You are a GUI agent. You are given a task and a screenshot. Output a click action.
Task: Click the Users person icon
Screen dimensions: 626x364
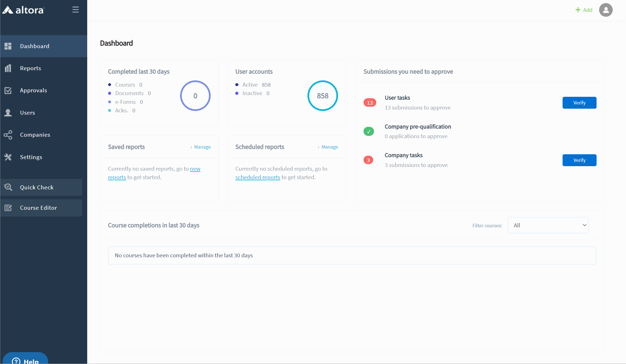8,113
